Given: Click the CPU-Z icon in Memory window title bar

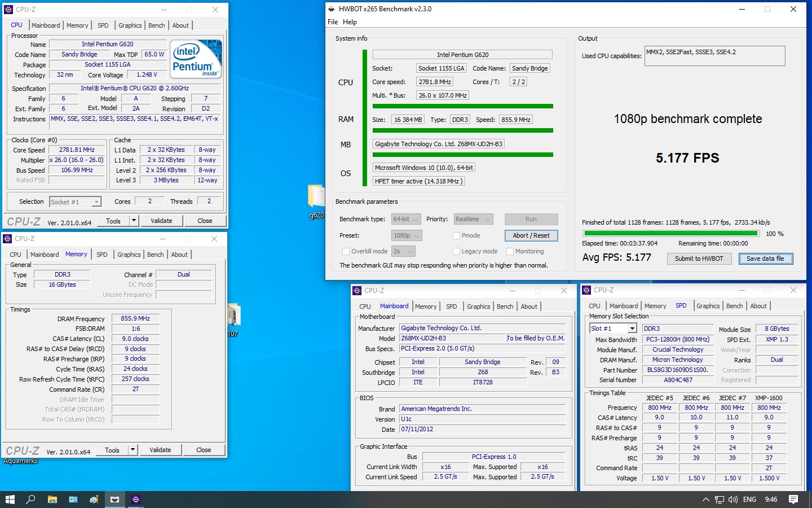Looking at the screenshot, I should point(7,239).
